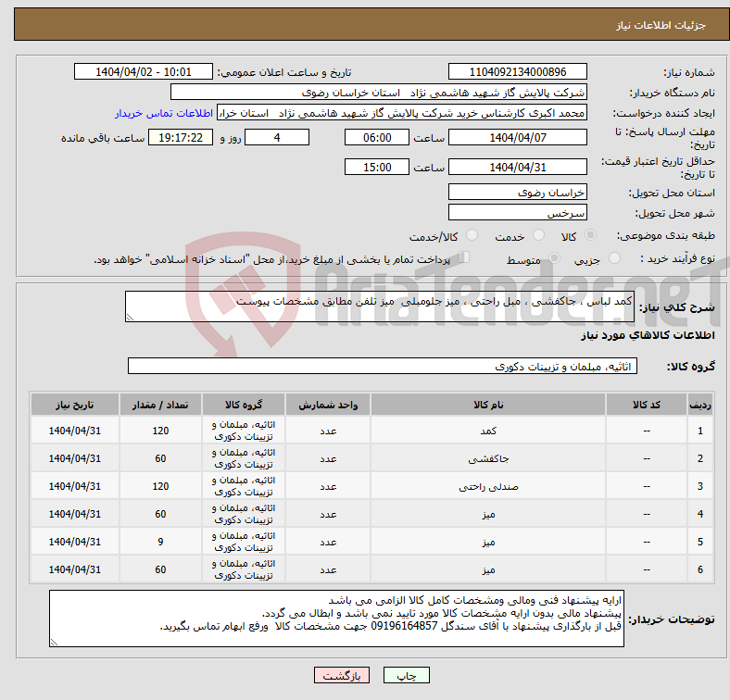Click the جزئیات اطلاعات نیاز page header

pyautogui.click(x=661, y=25)
